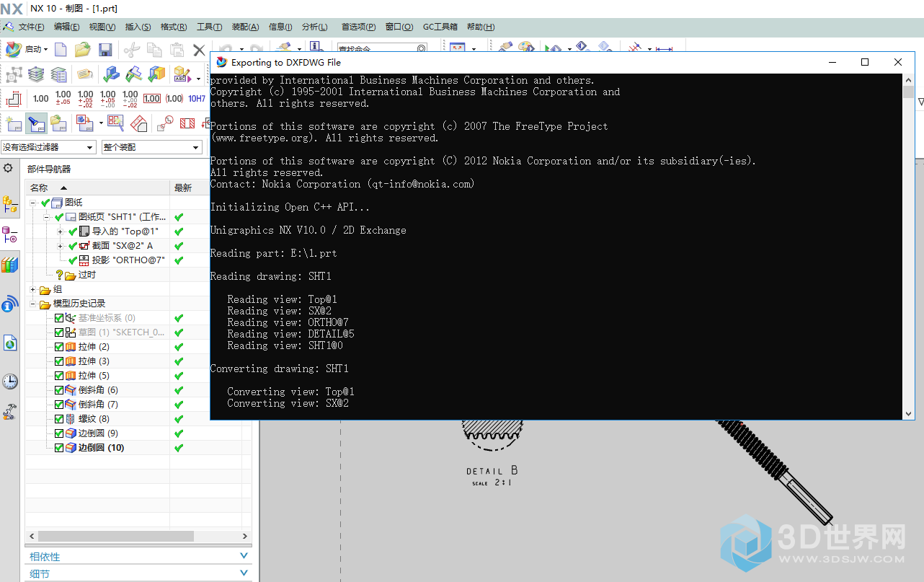Open the Reuse Library books icon
Viewport: 924px width, 582px height.
10,265
